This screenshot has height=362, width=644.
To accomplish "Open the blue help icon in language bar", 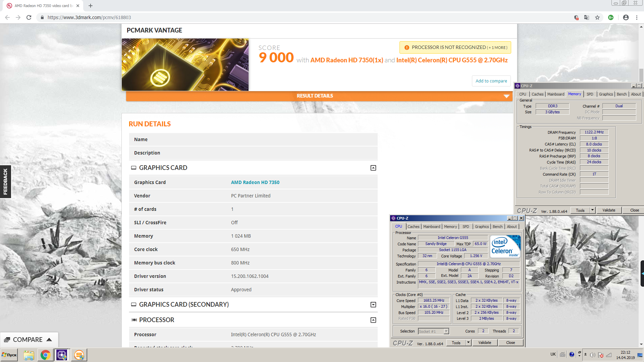I will (x=572, y=354).
